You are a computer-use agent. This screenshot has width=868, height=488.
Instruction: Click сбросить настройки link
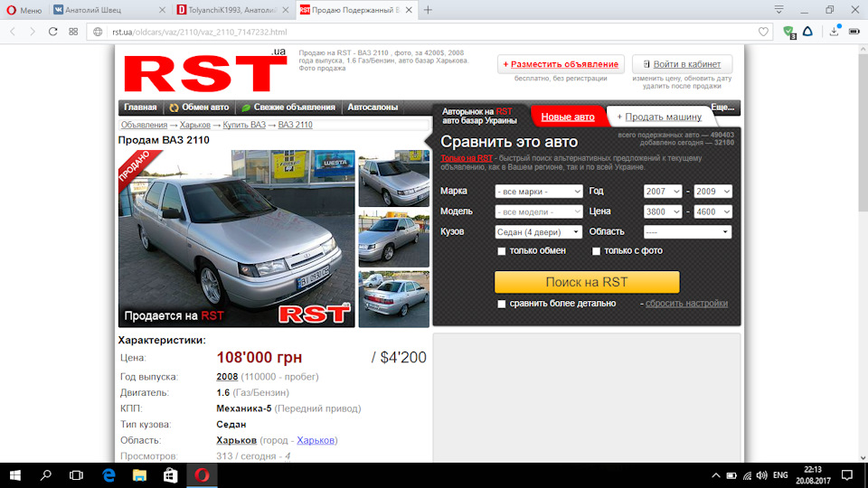pyautogui.click(x=686, y=304)
